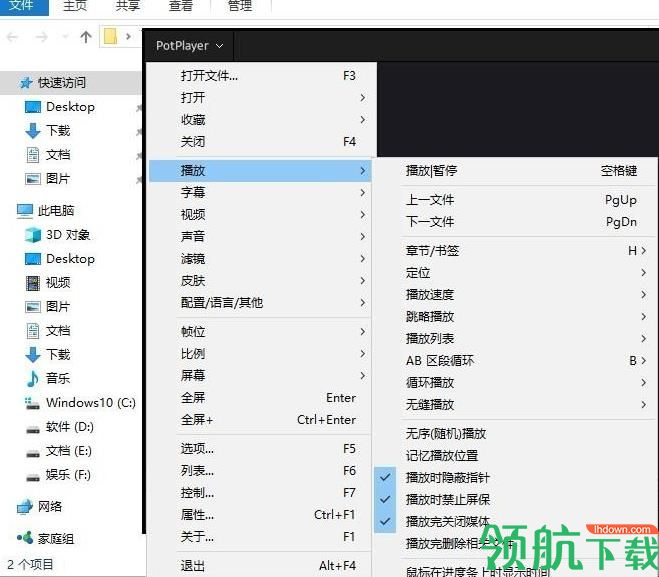This screenshot has height=577, width=659.
Task: Switch to the 主页 ribbon tab
Action: pos(75,6)
